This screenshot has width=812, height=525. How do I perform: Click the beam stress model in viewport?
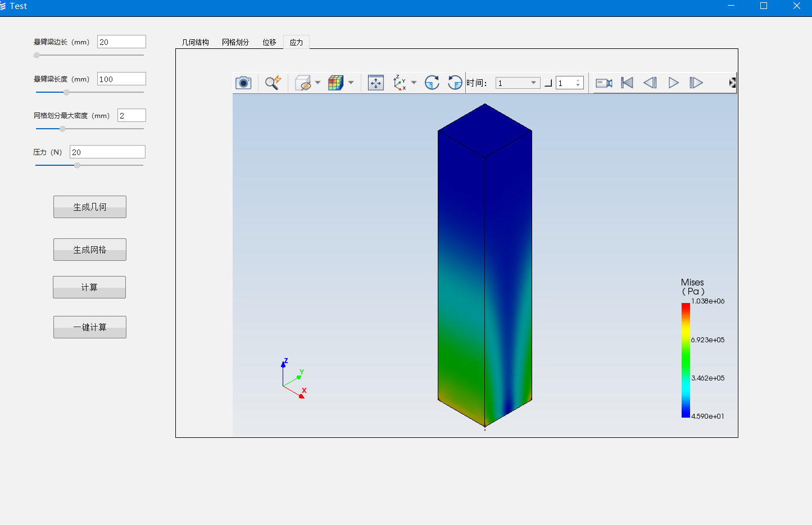[484, 265]
